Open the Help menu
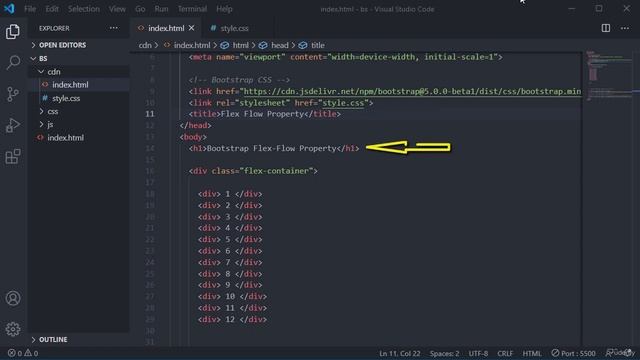 coord(224,9)
